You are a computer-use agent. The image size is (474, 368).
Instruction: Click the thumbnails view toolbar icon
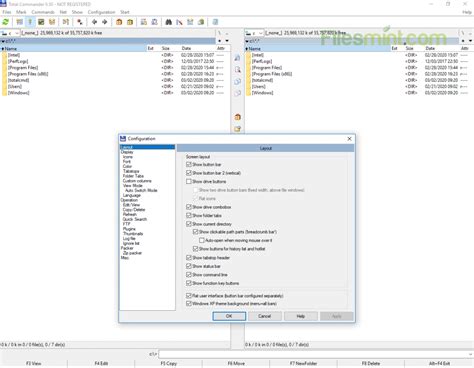click(x=41, y=22)
